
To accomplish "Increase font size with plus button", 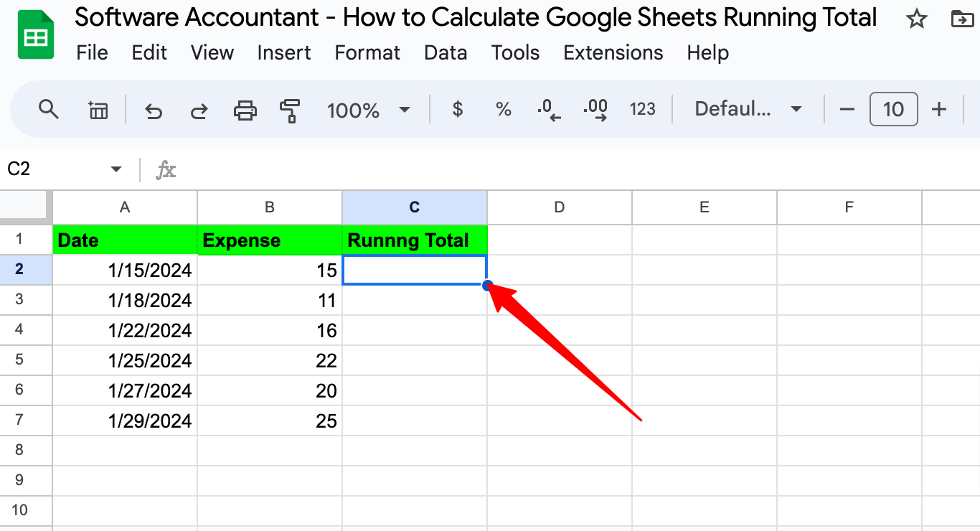I will [938, 109].
